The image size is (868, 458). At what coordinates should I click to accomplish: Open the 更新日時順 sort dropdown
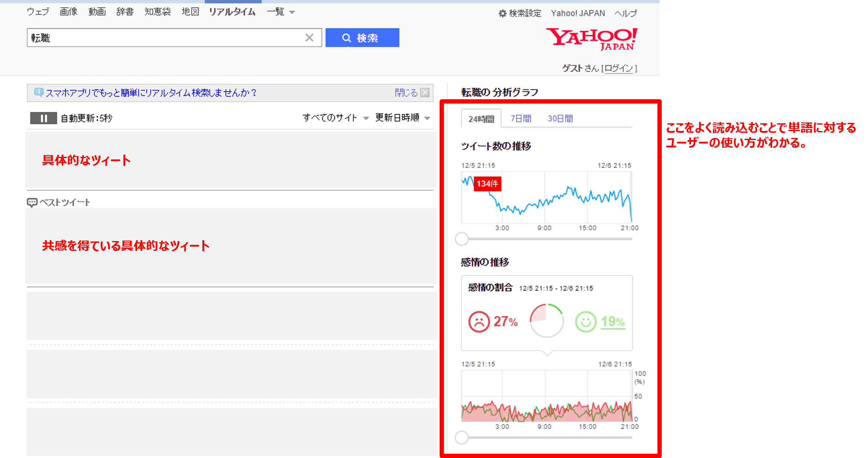click(402, 118)
